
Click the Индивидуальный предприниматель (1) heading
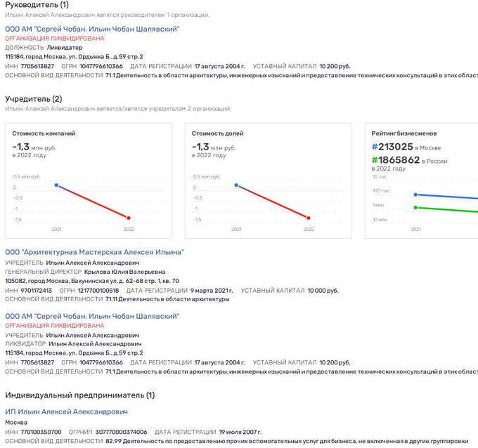(x=79, y=395)
